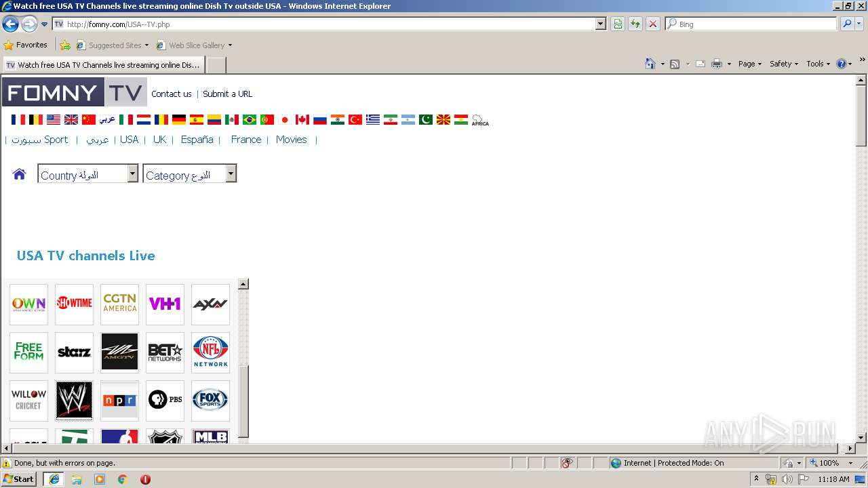Screen dimensions: 868x488
Task: Open the Showtime channel thumbnail
Action: coord(74,304)
